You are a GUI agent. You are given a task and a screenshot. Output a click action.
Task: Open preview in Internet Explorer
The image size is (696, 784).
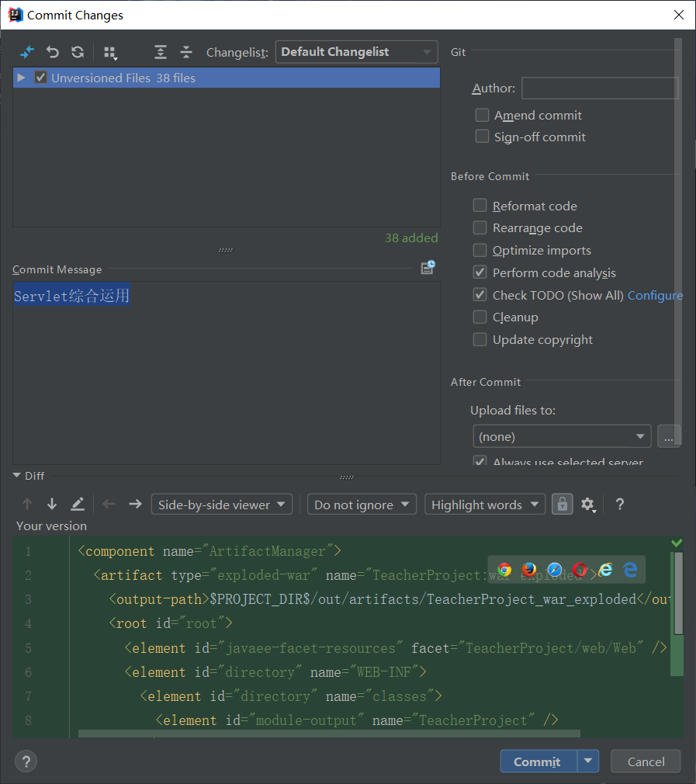(605, 570)
